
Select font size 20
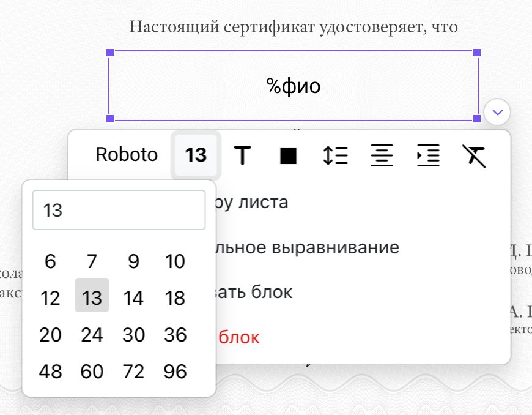[x=50, y=335]
